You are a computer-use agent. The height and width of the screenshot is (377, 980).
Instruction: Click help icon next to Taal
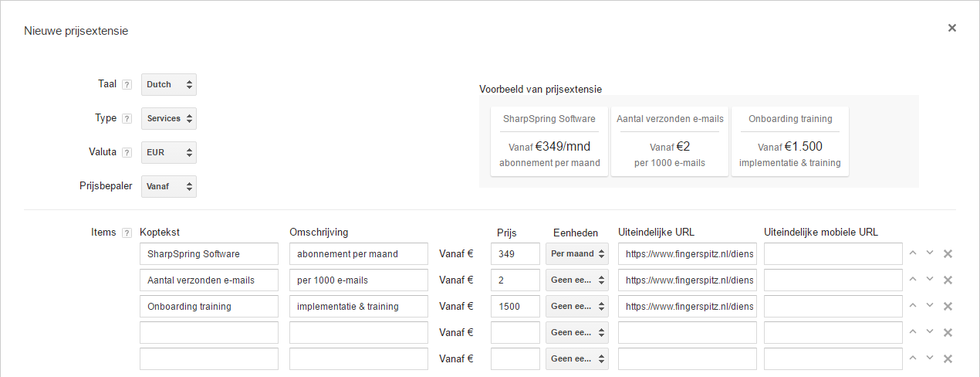pyautogui.click(x=127, y=85)
